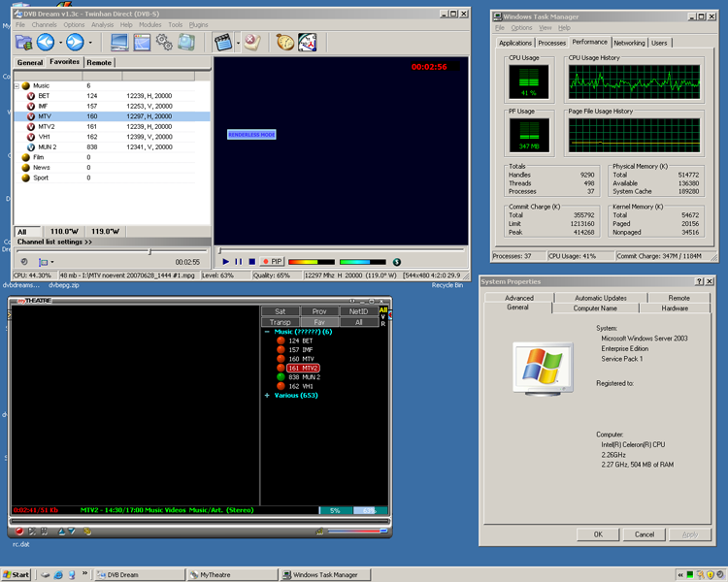Click the Pause button in DVB Dream player
Image resolution: width=728 pixels, height=582 pixels.
[239, 262]
